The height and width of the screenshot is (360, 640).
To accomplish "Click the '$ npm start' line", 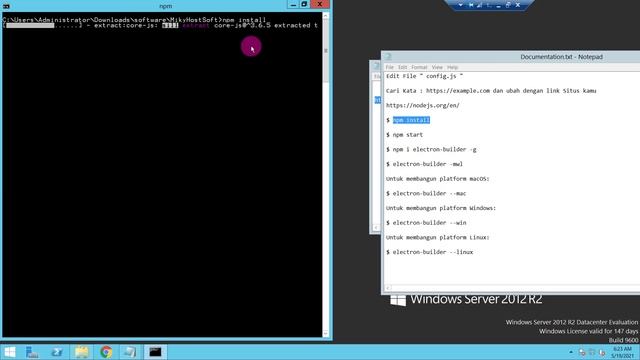I will [404, 135].
